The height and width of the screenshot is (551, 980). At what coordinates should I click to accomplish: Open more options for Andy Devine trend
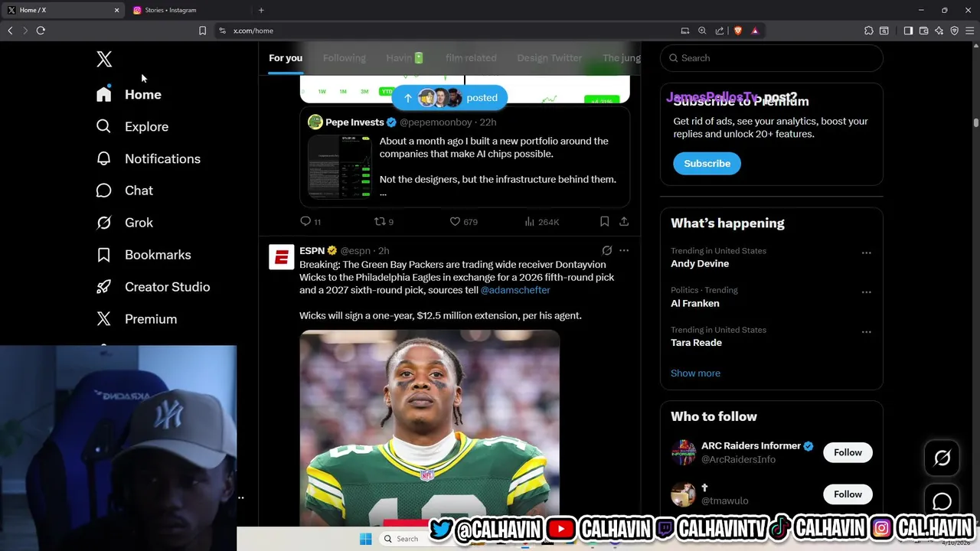(866, 253)
